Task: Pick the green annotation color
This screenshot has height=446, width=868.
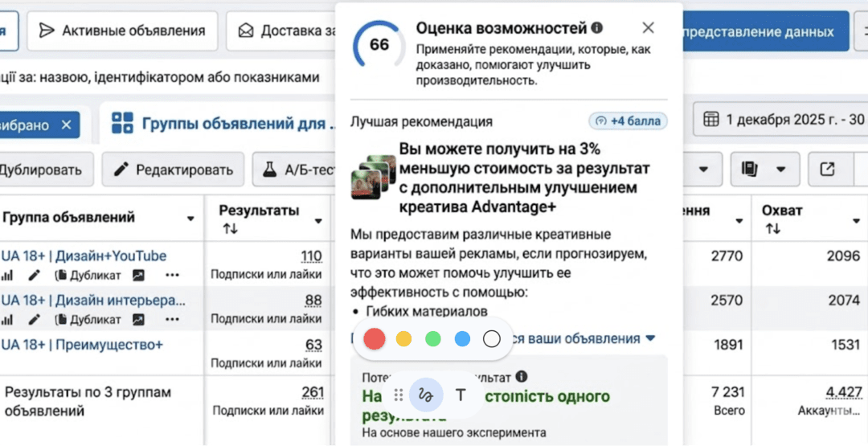Action: click(433, 338)
